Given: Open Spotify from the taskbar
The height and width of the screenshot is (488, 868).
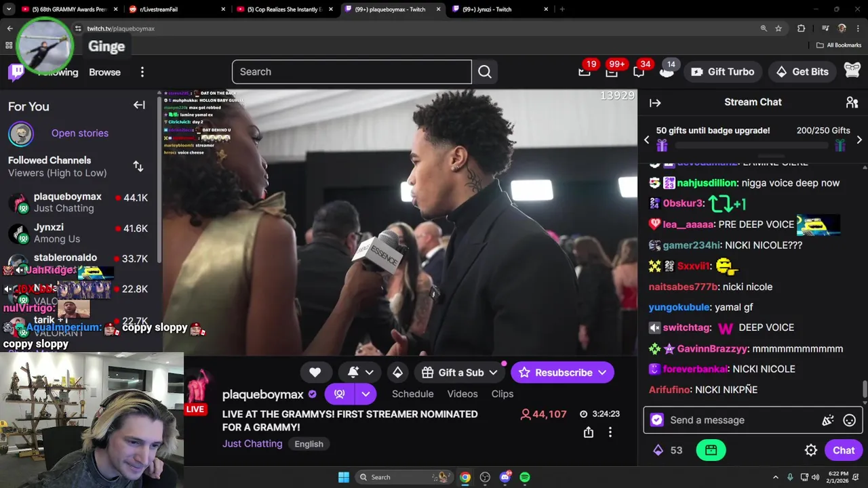Looking at the screenshot, I should pos(525,477).
